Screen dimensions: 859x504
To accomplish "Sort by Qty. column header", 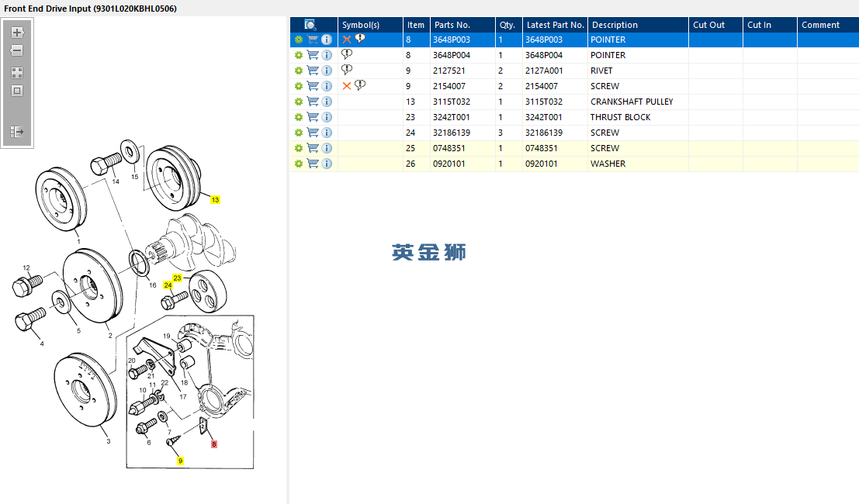I will 509,25.
